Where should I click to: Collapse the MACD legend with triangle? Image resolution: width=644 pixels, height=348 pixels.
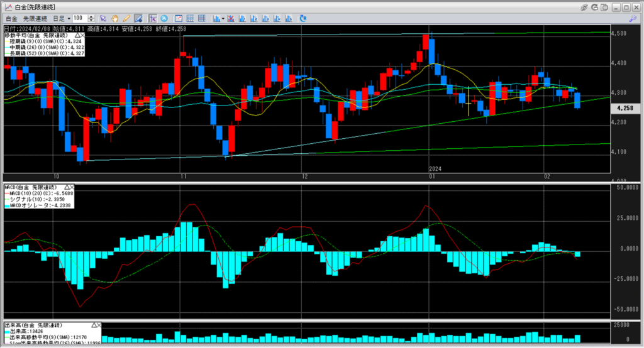(67, 187)
